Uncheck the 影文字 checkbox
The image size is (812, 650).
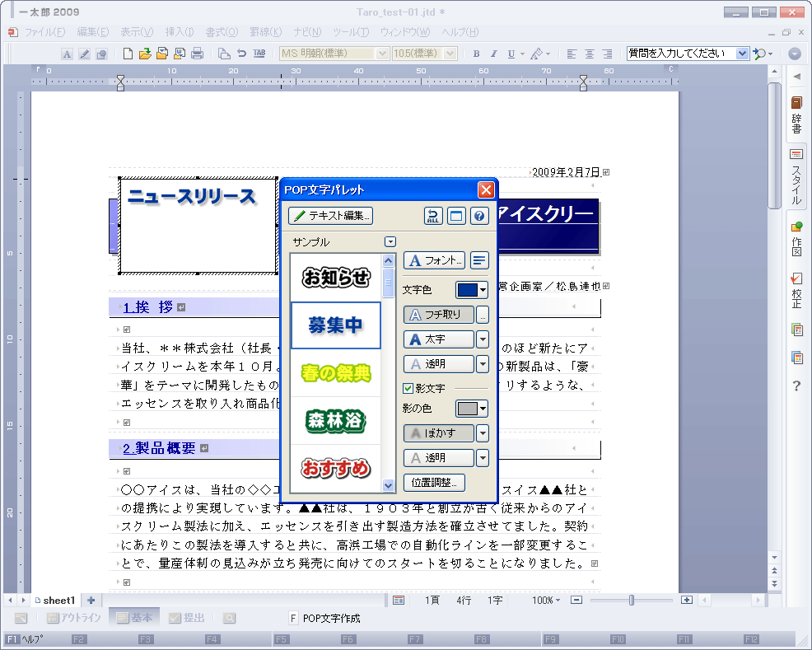tap(408, 388)
